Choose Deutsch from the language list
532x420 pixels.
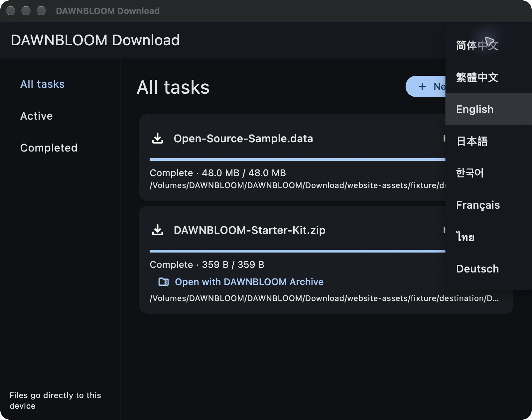coord(488,268)
